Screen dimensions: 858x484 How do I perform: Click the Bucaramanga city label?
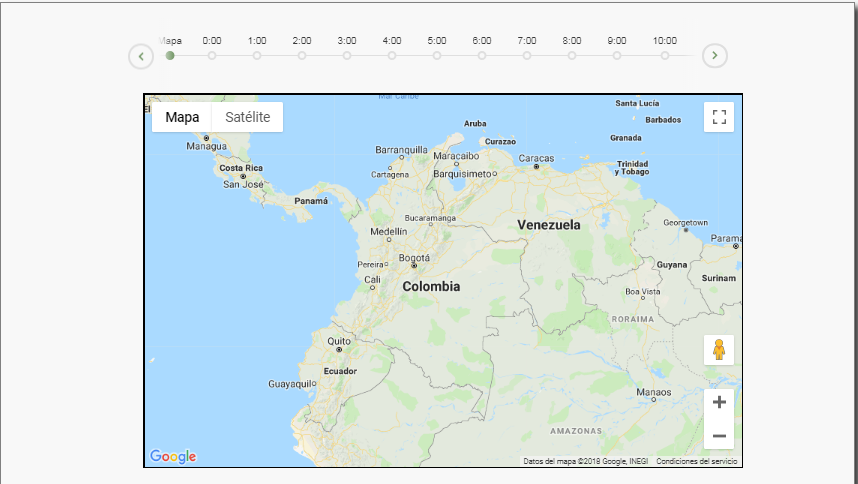[430, 218]
